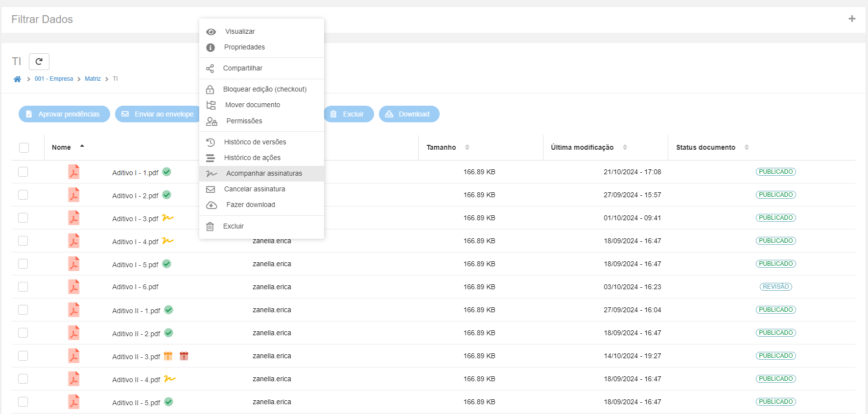
Task: Check the box for Aditivo I - 3.pdf
Action: click(23, 218)
